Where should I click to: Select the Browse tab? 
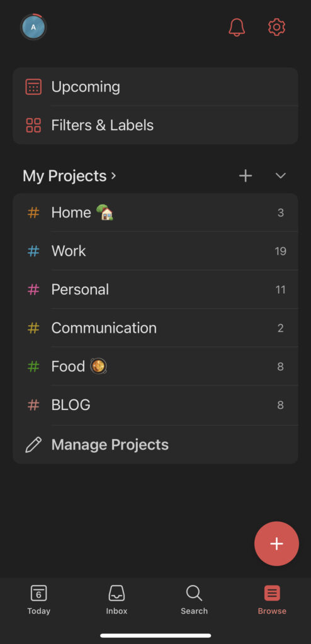point(272,599)
